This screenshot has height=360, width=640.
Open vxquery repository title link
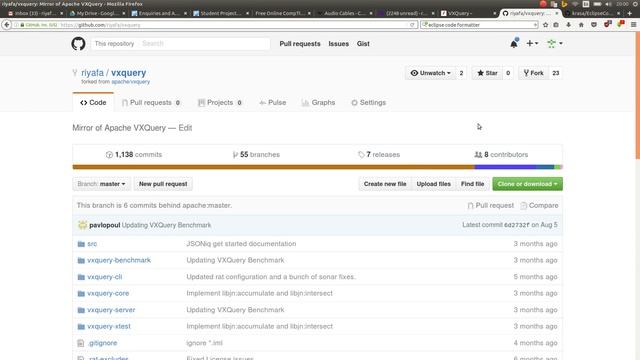point(129,73)
